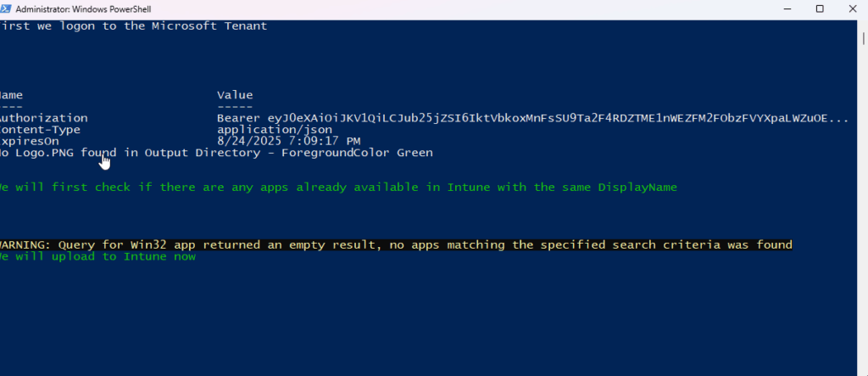Click the Bearer token value
The width and height of the screenshot is (868, 376).
click(531, 118)
